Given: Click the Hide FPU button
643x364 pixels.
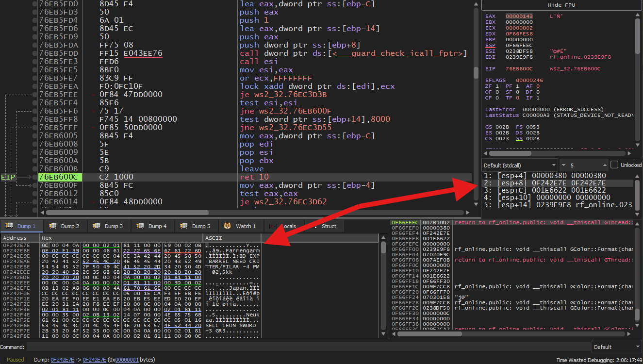Looking at the screenshot, I should [x=561, y=5].
